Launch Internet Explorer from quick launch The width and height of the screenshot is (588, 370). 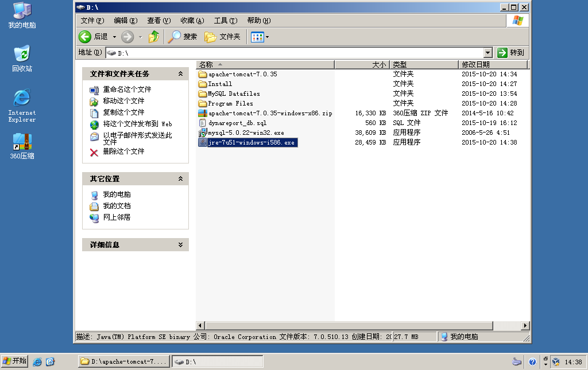click(x=37, y=362)
